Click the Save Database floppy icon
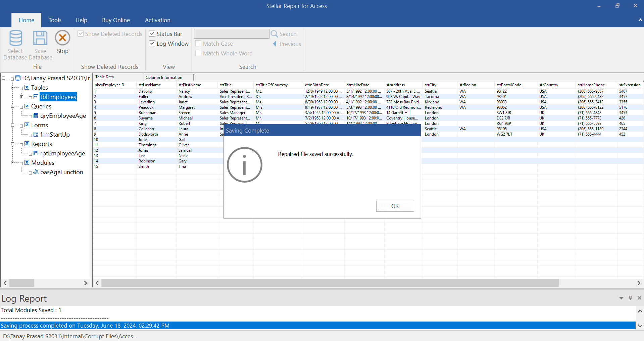The height and width of the screenshot is (341, 644). (40, 38)
